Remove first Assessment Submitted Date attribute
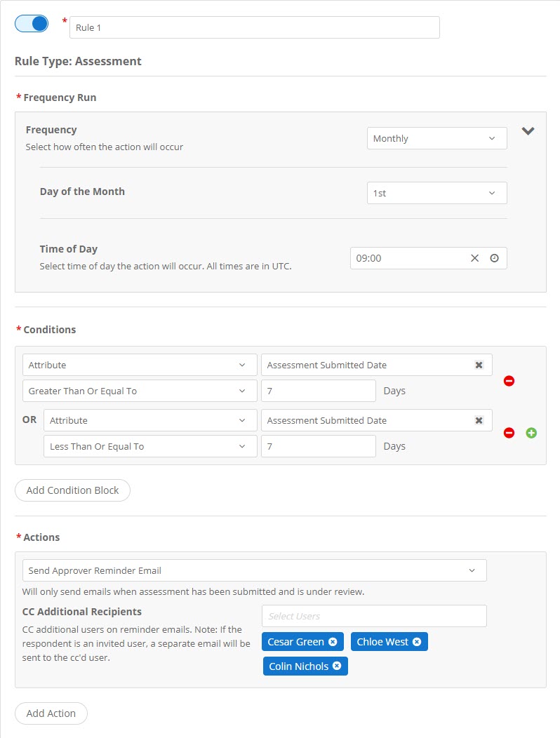Image resolution: width=560 pixels, height=738 pixels. pyautogui.click(x=479, y=365)
